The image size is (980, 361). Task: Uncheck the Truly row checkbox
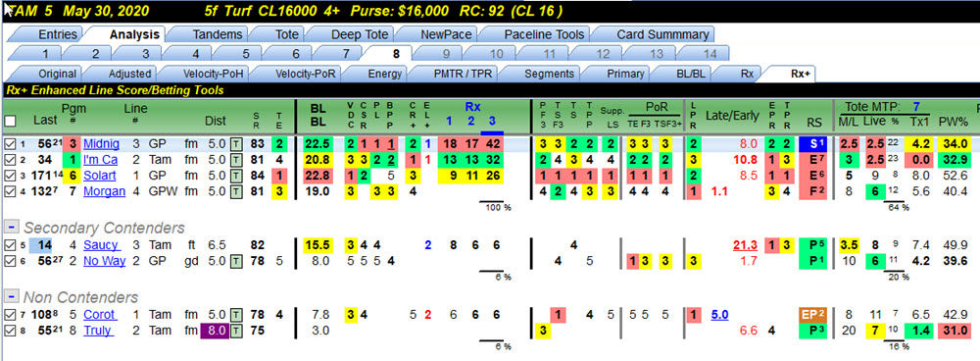coord(10,330)
